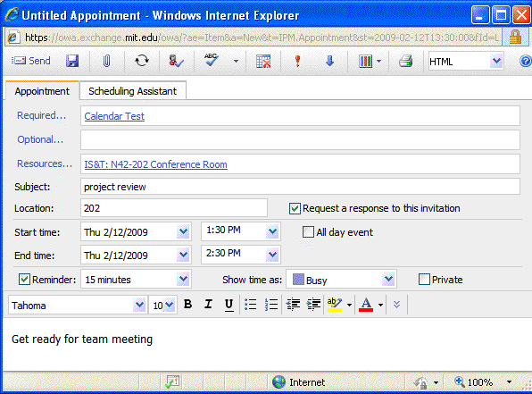The height and width of the screenshot is (394, 532).
Task: Click the Print icon in toolbar
Action: click(405, 61)
